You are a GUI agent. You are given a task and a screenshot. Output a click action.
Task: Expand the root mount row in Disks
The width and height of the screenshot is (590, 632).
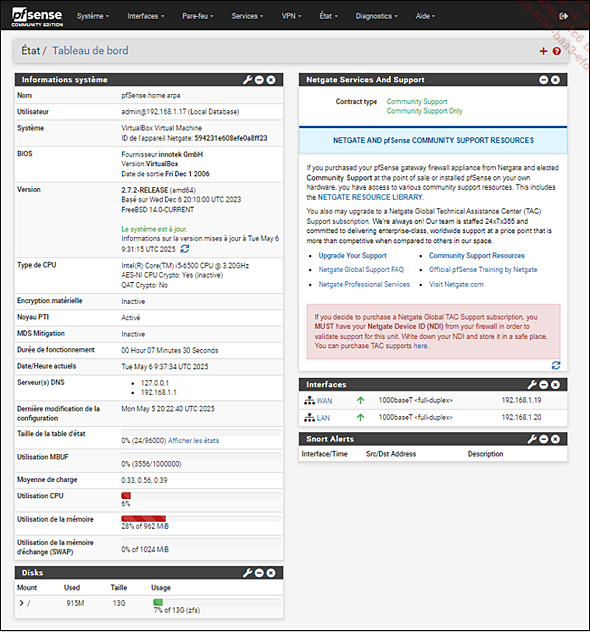[x=21, y=603]
